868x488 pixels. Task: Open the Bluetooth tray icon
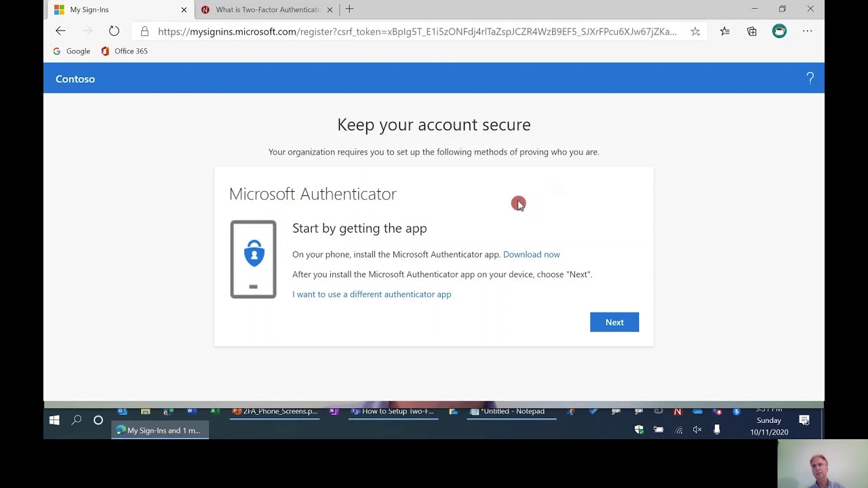[x=736, y=411]
